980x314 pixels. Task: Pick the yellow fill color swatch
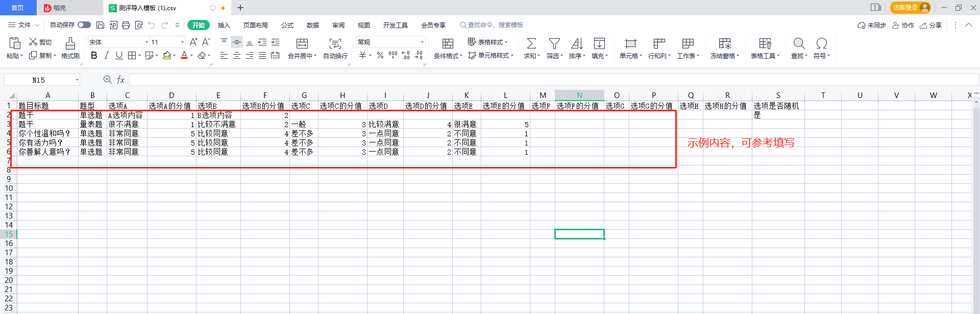click(x=166, y=55)
